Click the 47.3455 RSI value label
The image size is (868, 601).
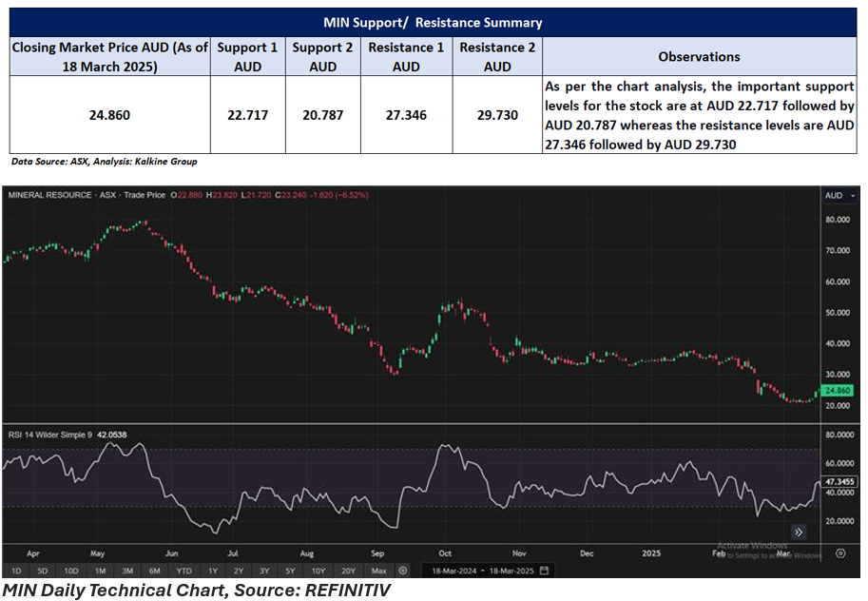pyautogui.click(x=839, y=481)
